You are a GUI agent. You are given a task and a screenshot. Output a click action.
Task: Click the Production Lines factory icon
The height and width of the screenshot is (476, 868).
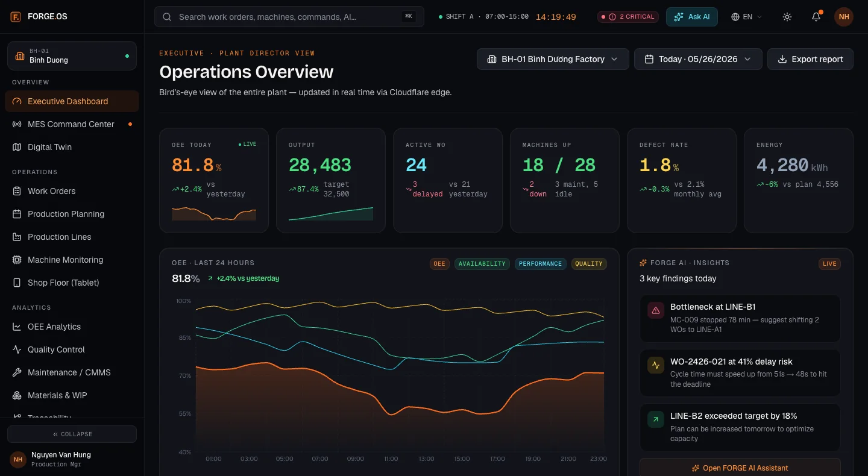(17, 237)
